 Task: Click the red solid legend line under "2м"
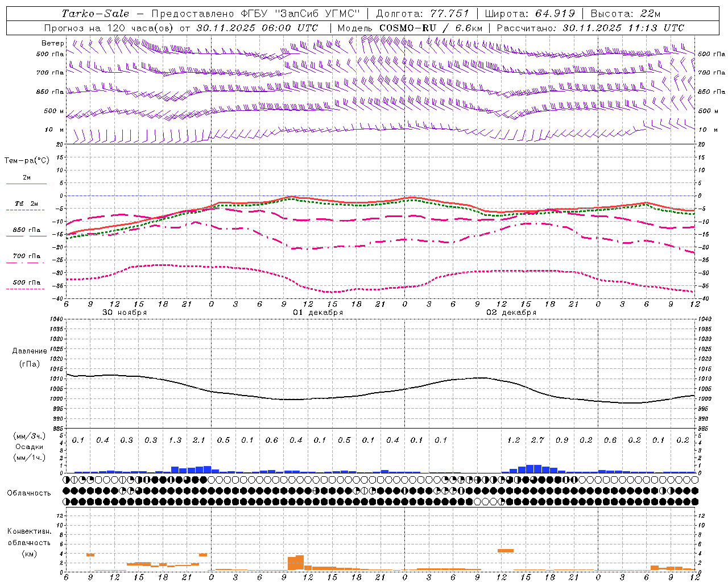click(26, 184)
